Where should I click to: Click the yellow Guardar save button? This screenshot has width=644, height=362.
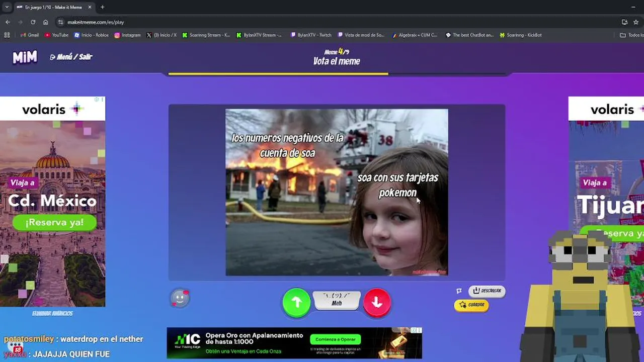click(x=471, y=305)
